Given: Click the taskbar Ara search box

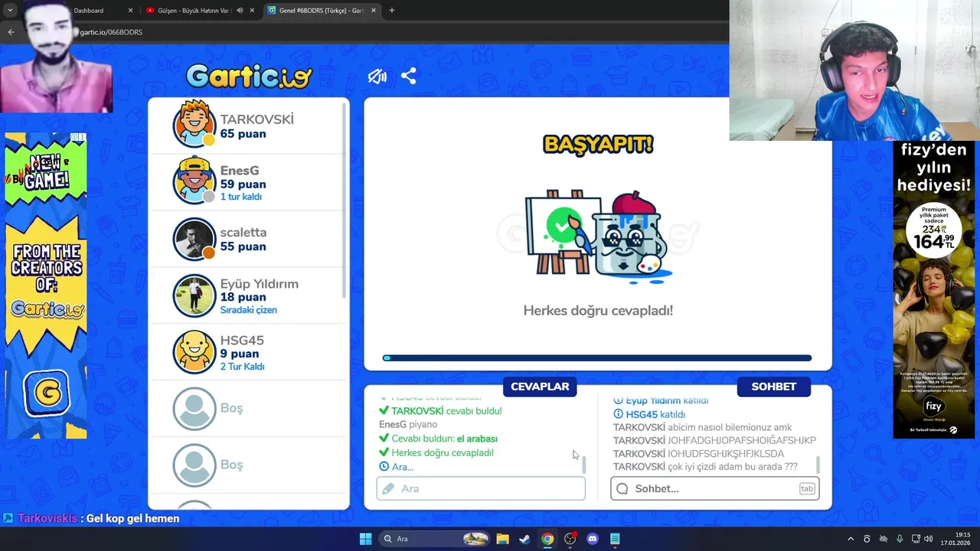Looking at the screenshot, I should (x=435, y=539).
